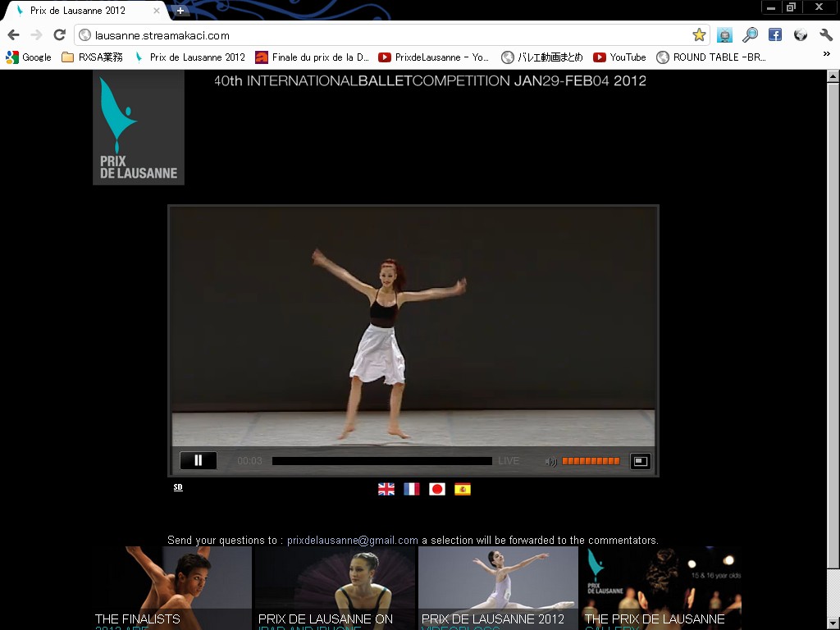Open a new browser tab

tap(180, 10)
